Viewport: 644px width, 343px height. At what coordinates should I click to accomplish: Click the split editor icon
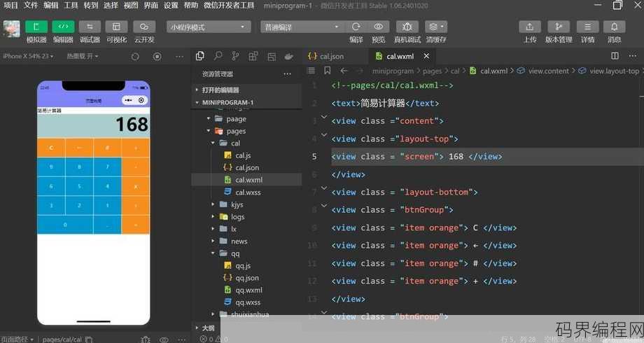[x=615, y=55]
